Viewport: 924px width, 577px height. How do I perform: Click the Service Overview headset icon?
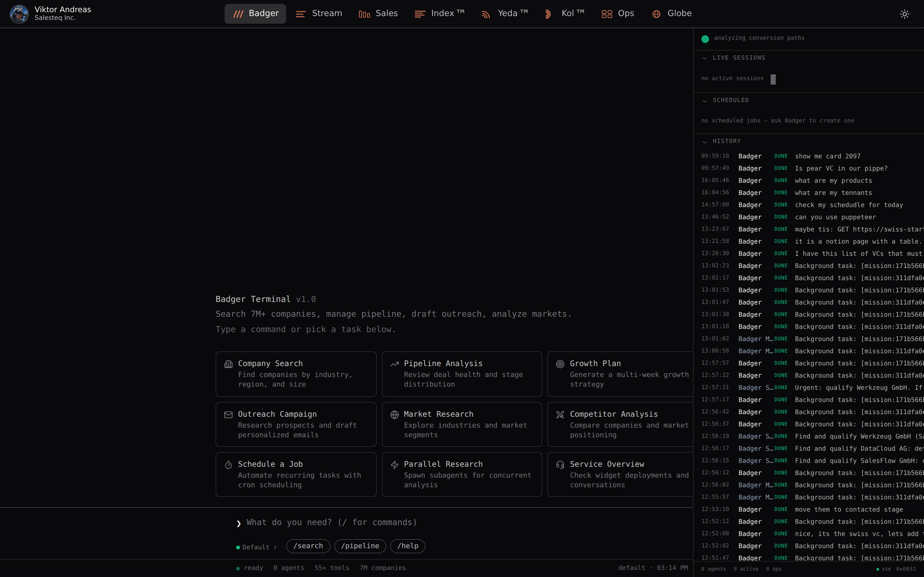coord(560,465)
